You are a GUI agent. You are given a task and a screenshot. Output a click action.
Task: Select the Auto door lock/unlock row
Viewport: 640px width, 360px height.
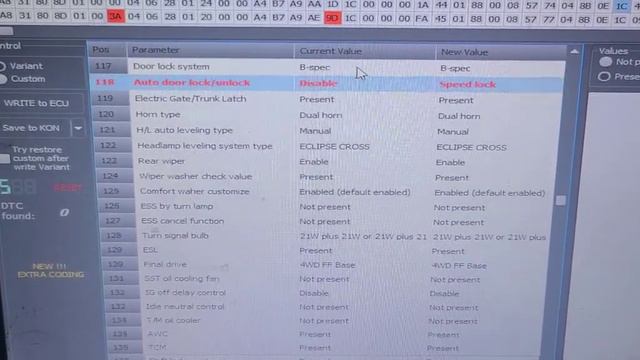(x=326, y=83)
